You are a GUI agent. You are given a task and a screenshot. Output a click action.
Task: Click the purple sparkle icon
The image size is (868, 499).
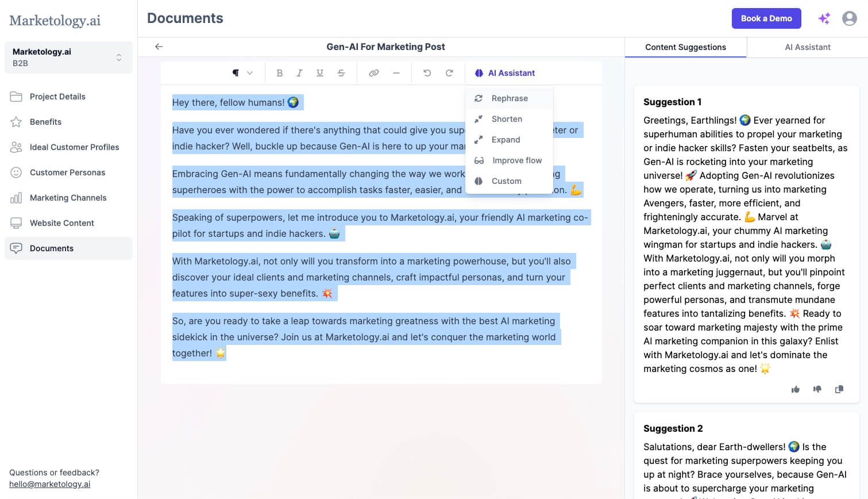(824, 18)
